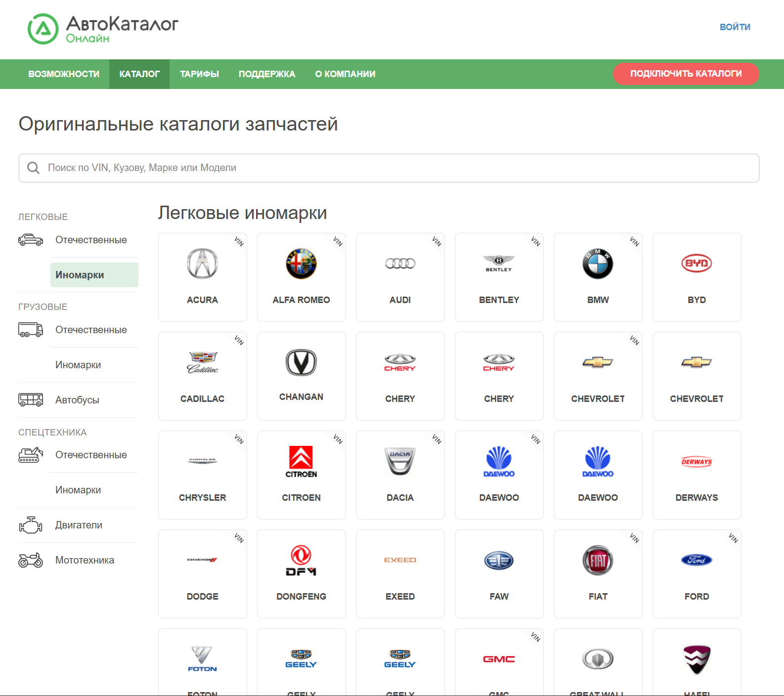
Task: Click the search magnifier icon
Action: pos(33,168)
